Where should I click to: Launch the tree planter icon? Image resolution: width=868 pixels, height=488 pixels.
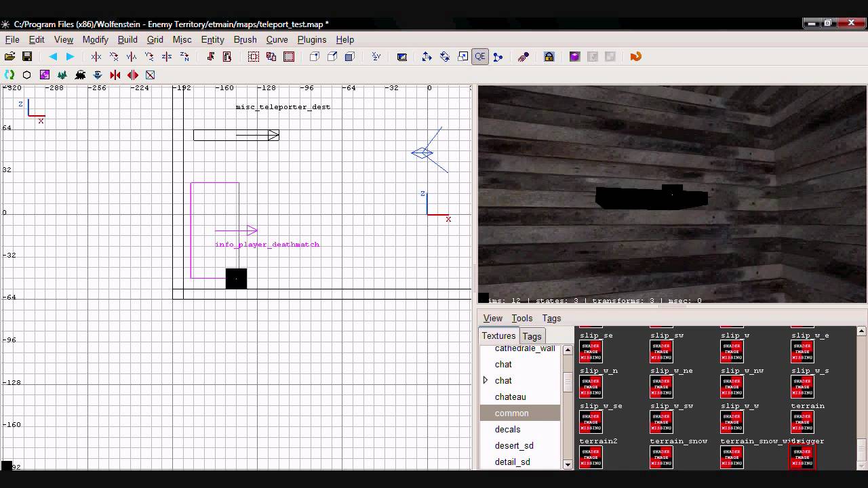(62, 75)
